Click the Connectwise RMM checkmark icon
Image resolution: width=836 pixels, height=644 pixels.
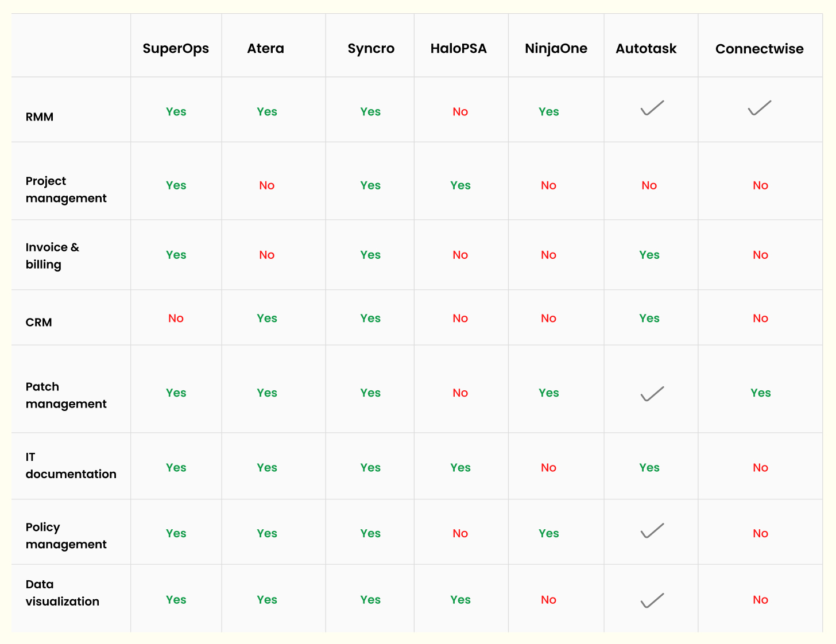click(759, 108)
